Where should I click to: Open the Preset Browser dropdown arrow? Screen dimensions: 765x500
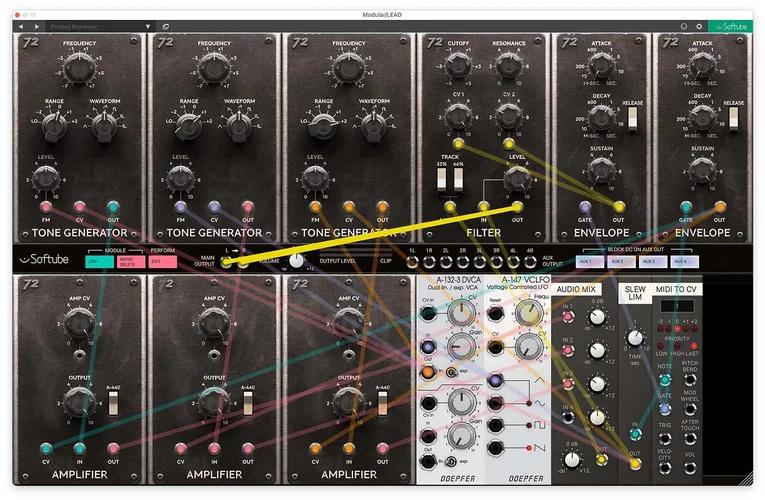tap(147, 26)
